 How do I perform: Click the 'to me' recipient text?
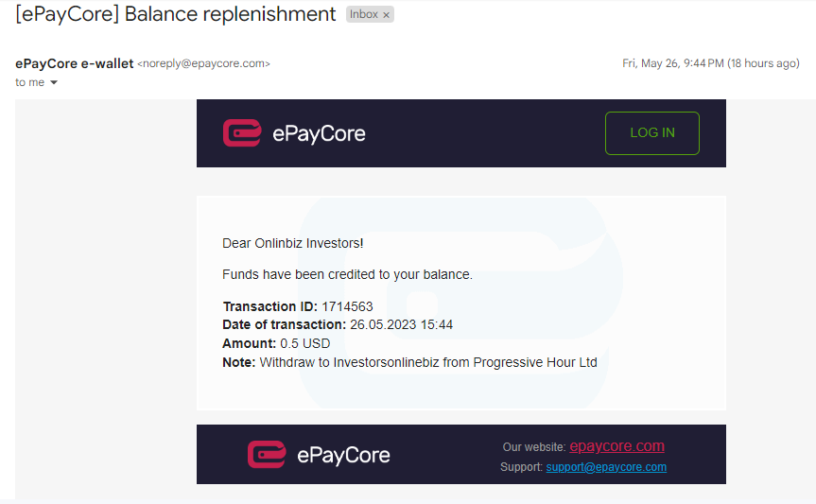pos(29,82)
